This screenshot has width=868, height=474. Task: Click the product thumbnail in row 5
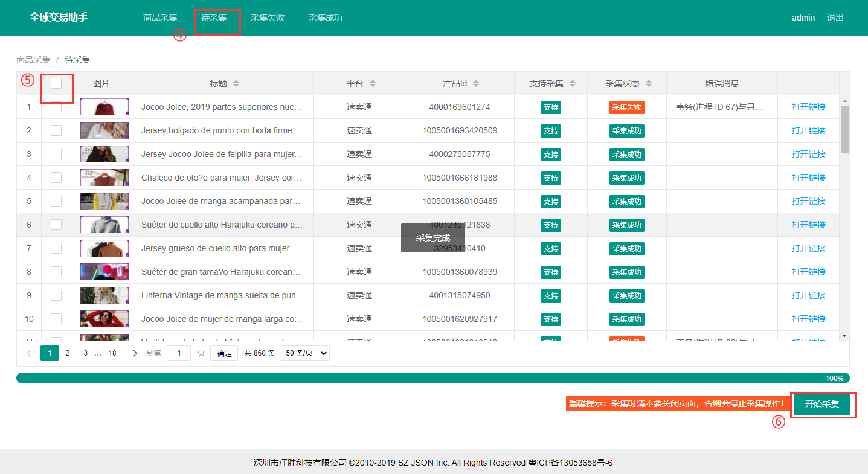(x=104, y=201)
